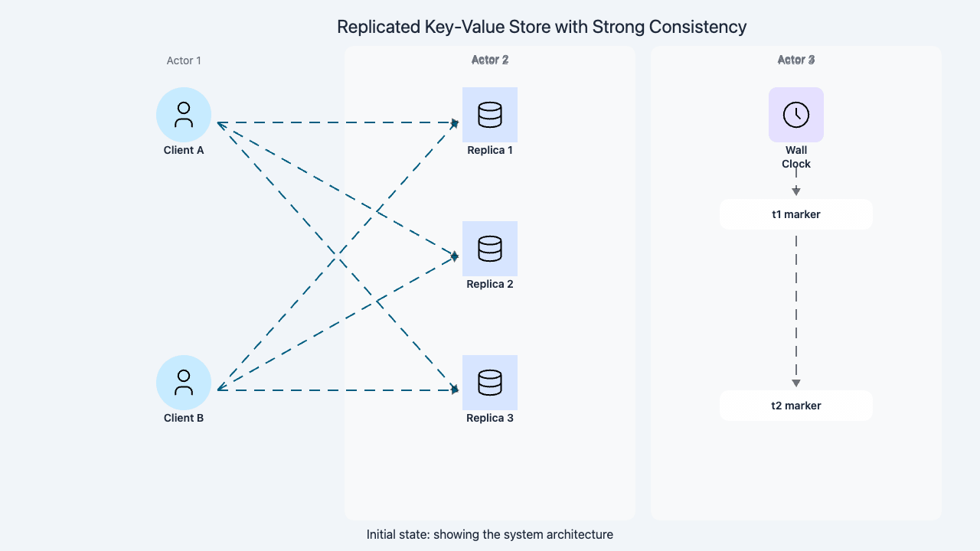The width and height of the screenshot is (980, 551).
Task: Click the Initial state caption text
Action: pyautogui.click(x=490, y=534)
